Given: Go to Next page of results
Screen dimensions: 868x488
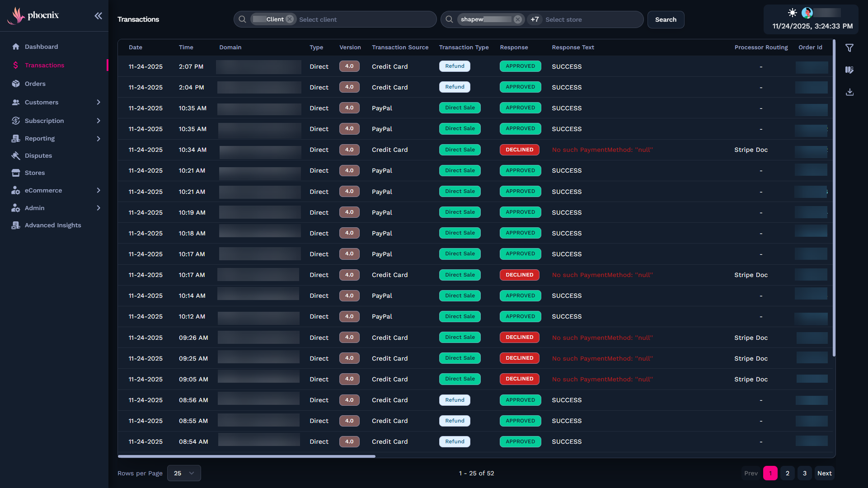Looking at the screenshot, I should 824,473.
